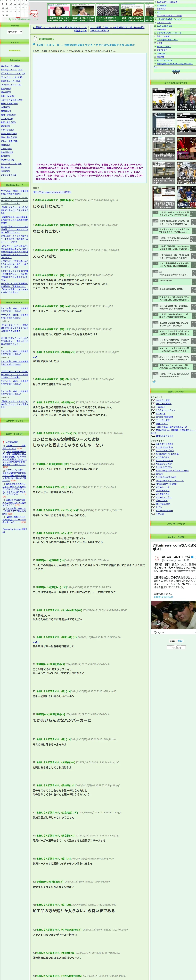
Task: Click the PRODUCE BY livedoor banner
Action: click(176, 647)
